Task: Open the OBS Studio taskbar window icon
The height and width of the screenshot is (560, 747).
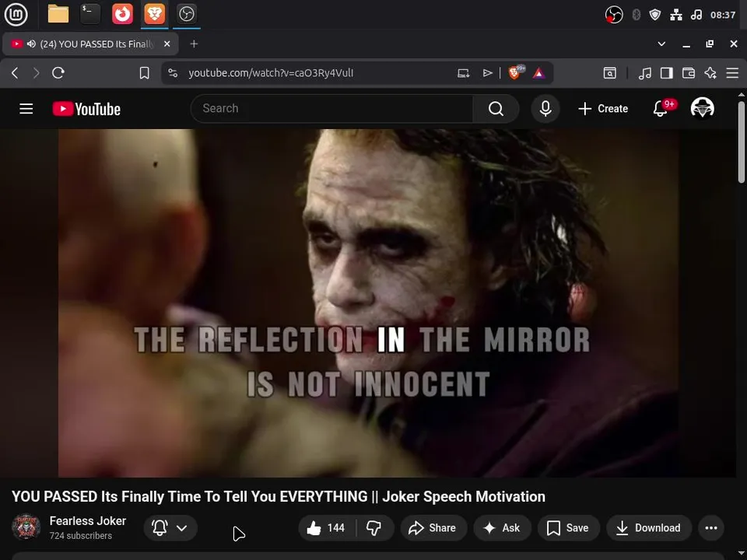Action: click(x=186, y=14)
